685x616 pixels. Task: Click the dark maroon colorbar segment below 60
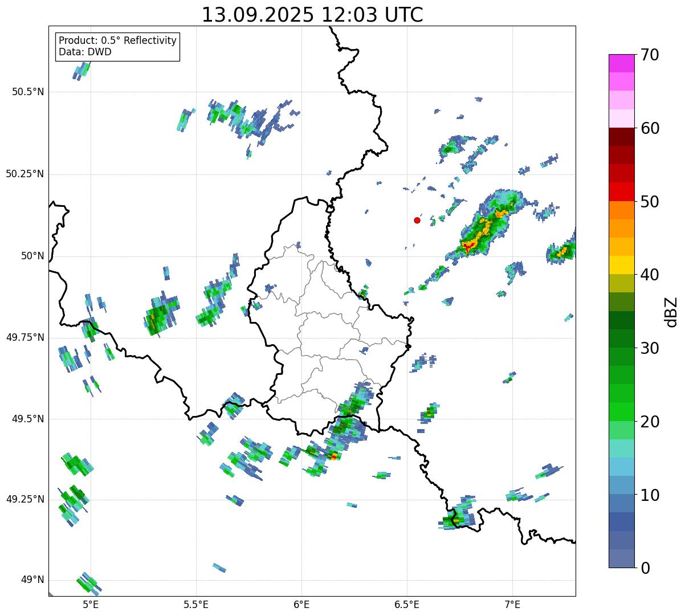coord(622,137)
